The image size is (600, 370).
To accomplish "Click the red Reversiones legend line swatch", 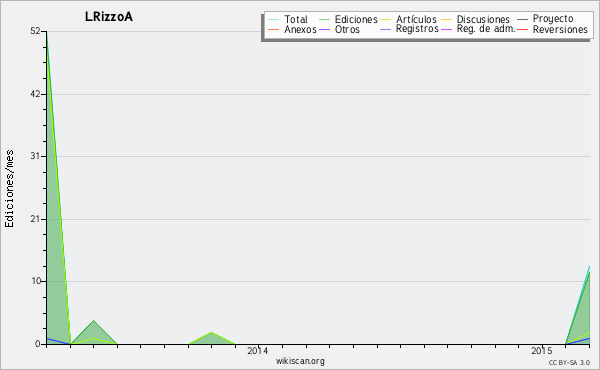I will coord(522,29).
